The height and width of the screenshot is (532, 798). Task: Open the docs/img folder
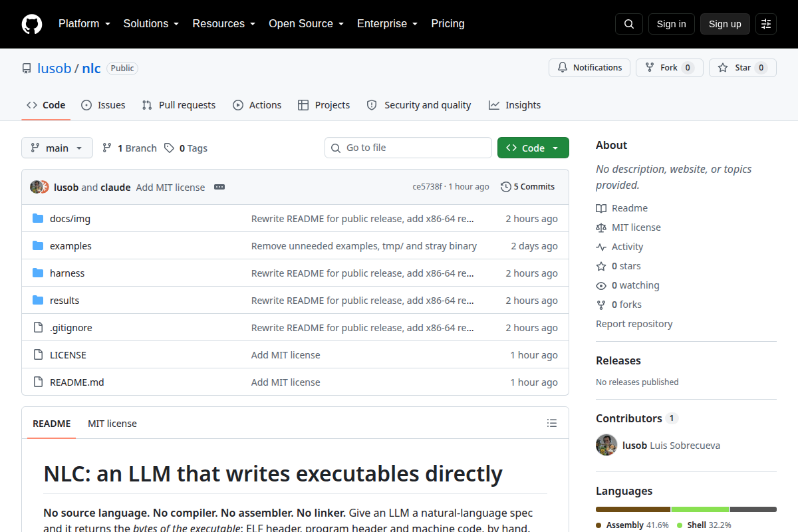pos(70,219)
